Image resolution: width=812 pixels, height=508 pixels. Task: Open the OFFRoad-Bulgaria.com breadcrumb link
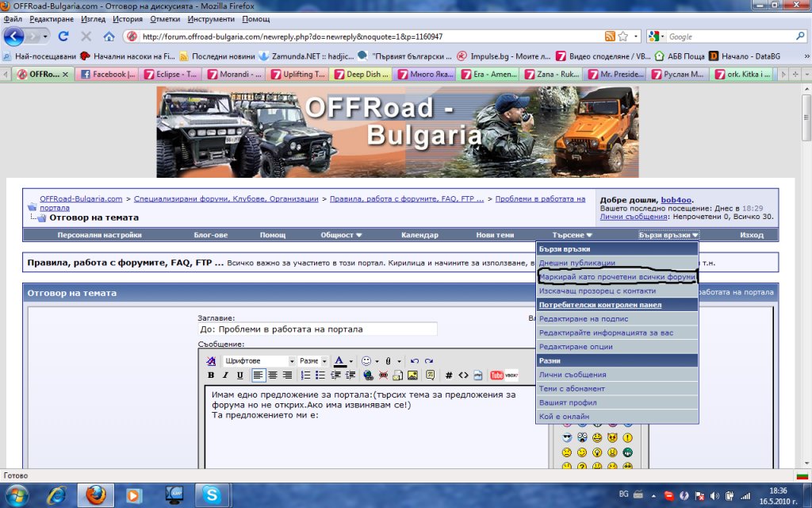click(x=81, y=198)
